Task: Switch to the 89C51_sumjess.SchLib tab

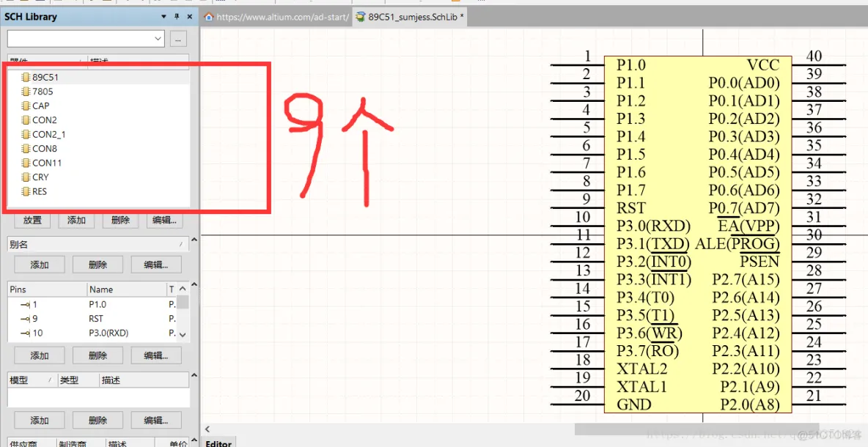Action: click(411, 17)
